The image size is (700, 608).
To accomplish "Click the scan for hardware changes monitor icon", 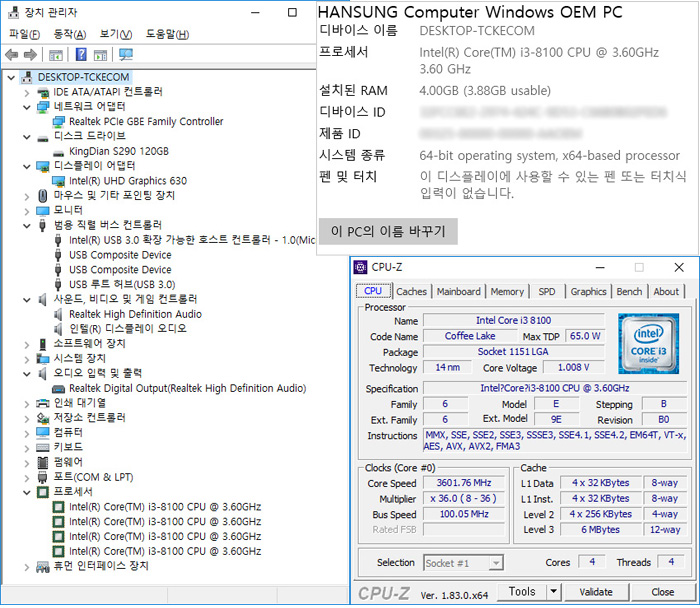I will (126, 55).
